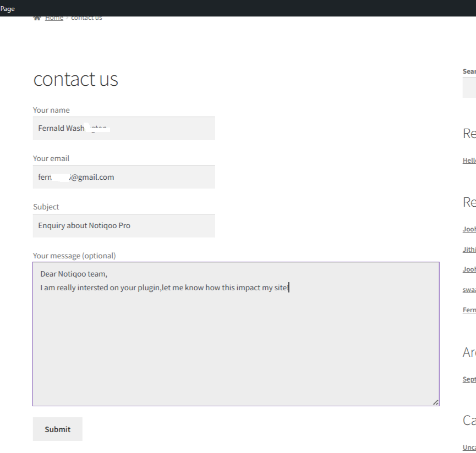Click into the 'Your name' text field
Screen dimensions: 476x453
pos(124,128)
